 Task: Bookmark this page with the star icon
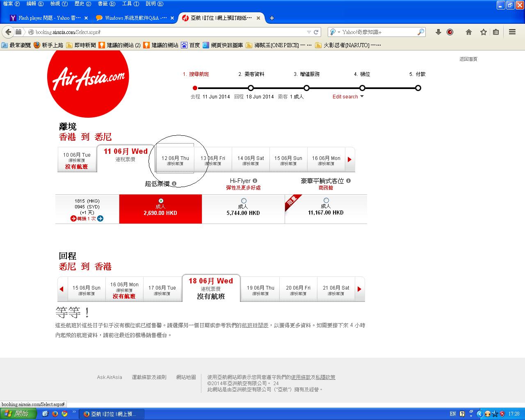484,32
